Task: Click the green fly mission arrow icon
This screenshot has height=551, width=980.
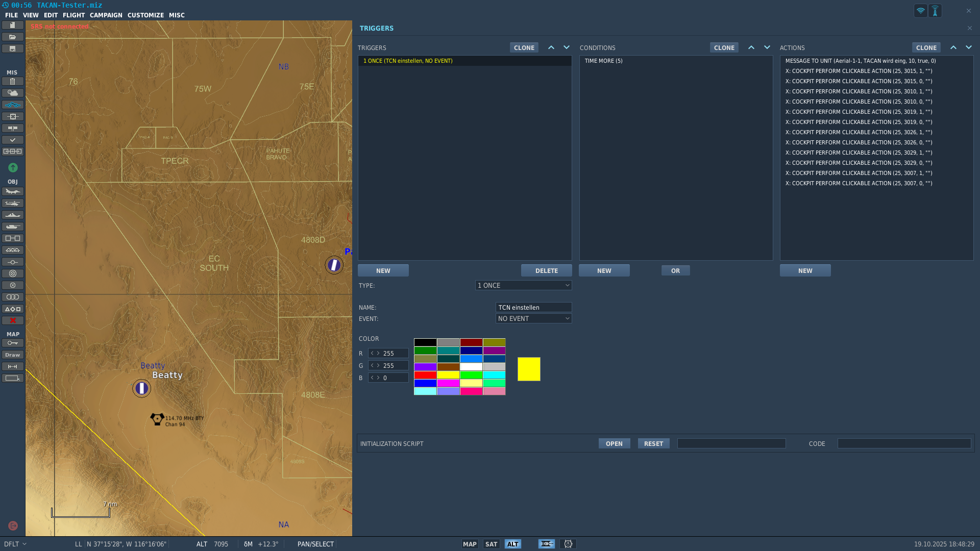Action: (13, 167)
